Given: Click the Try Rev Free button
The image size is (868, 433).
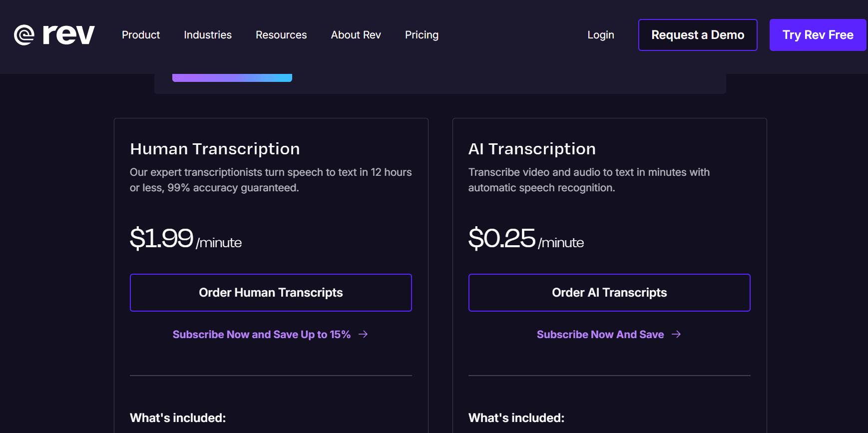Looking at the screenshot, I should click(818, 35).
